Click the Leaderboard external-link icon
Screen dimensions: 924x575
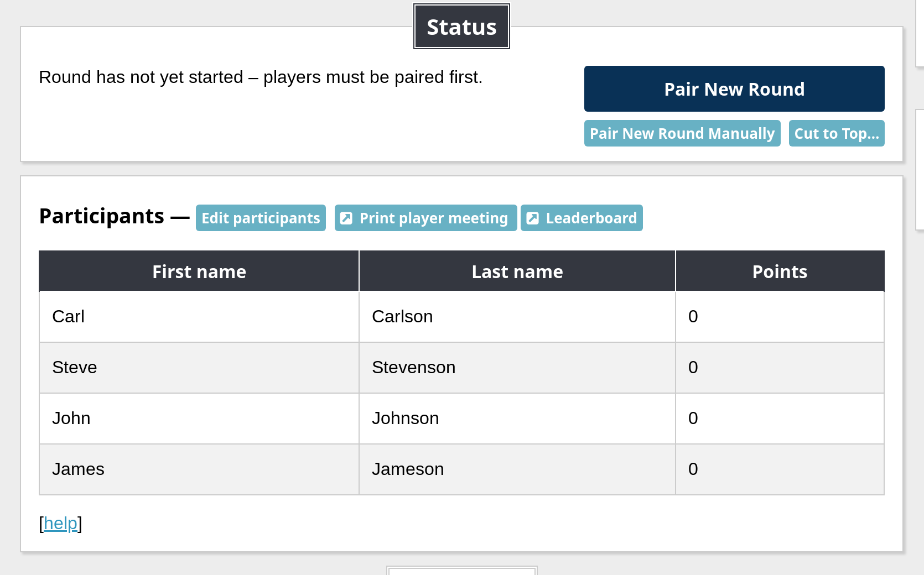point(533,218)
